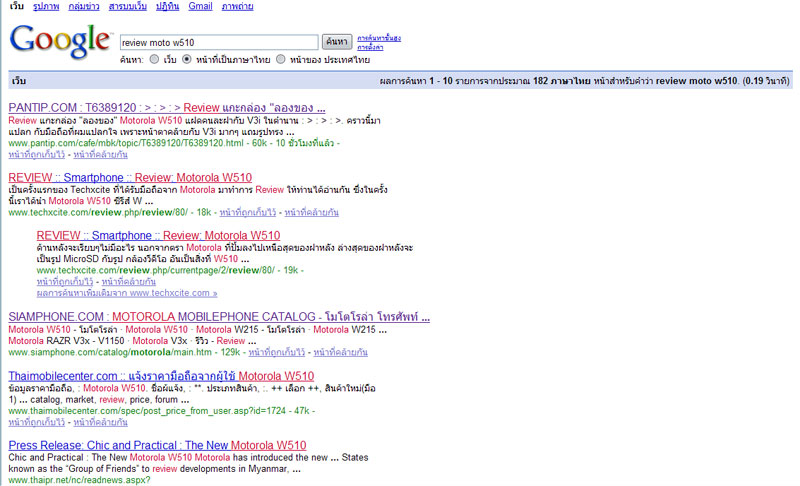Image resolution: width=800 pixels, height=486 pixels.
Task: Open the กลุ่มข่าว (Groups) link
Action: click(84, 6)
